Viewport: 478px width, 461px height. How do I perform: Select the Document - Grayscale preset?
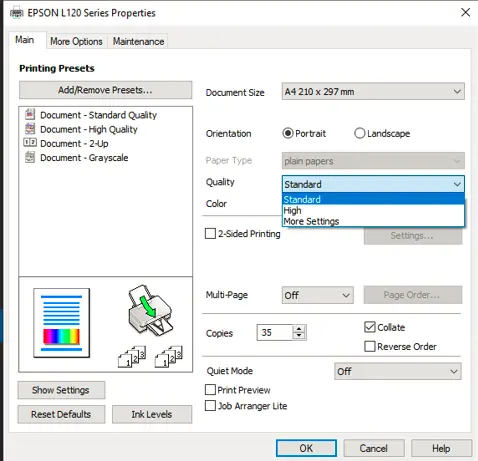click(x=84, y=158)
